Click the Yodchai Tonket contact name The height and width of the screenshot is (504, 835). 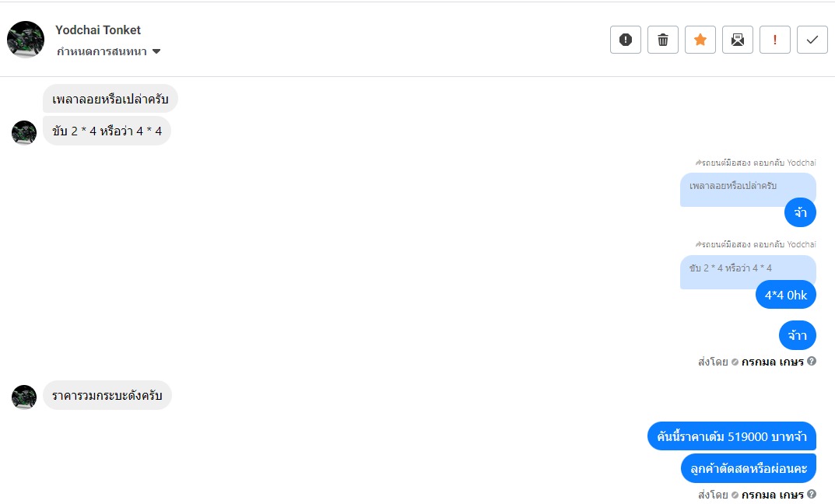pos(98,30)
